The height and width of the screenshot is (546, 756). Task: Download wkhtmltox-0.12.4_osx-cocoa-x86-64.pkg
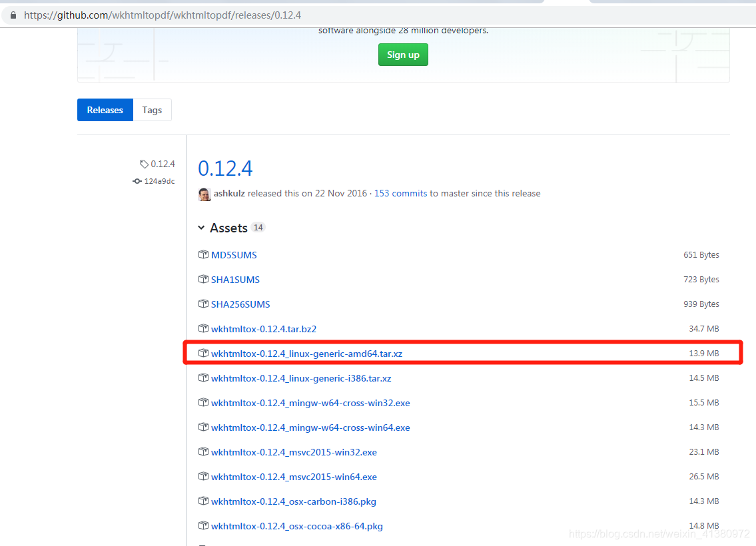[x=297, y=526]
